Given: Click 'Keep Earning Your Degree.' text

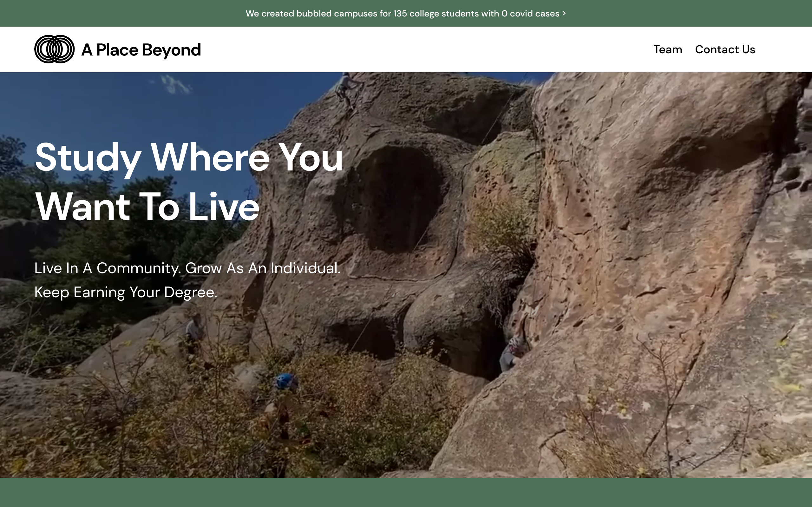Looking at the screenshot, I should pyautogui.click(x=126, y=292).
